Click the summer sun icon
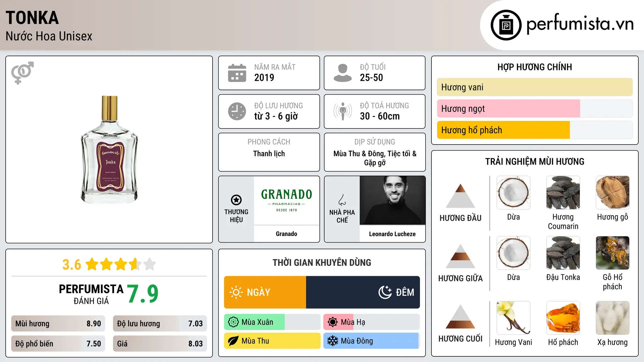The width and height of the screenshot is (644, 362). [x=333, y=322]
